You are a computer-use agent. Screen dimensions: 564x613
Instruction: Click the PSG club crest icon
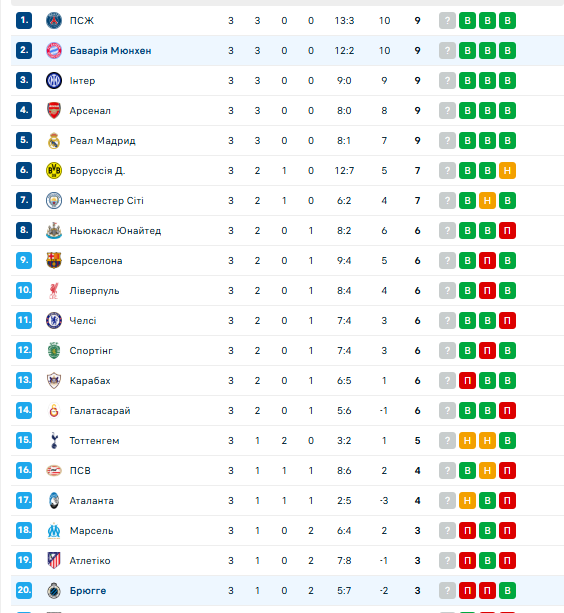[54, 20]
